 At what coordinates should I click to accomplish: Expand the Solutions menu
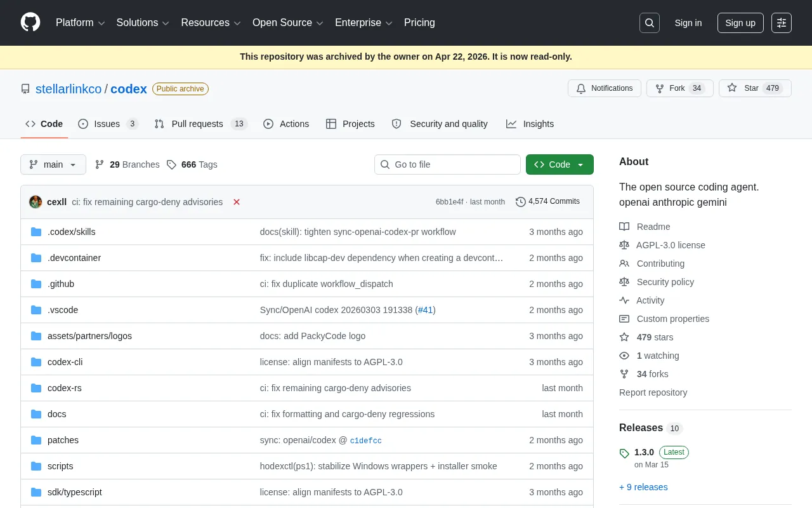coord(143,23)
